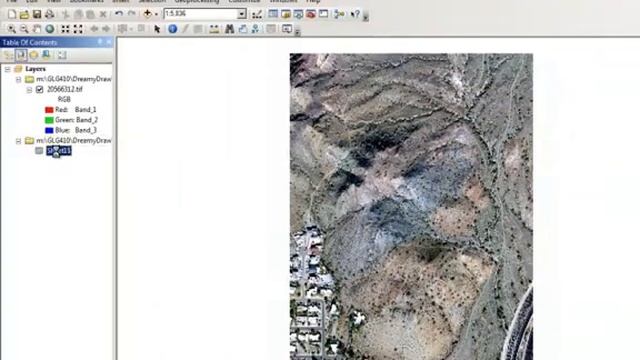The height and width of the screenshot is (360, 640).
Task: Click Fixed Zoom Out
Action: tap(78, 29)
